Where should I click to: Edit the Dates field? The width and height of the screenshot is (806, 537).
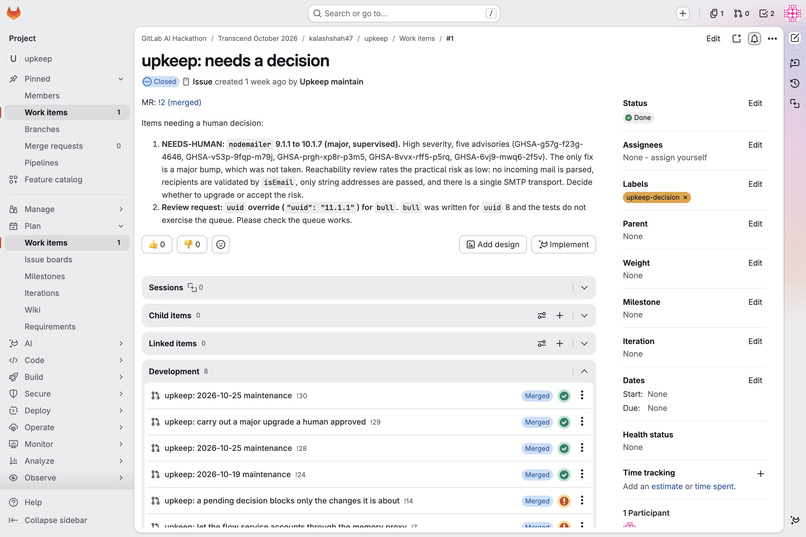[x=755, y=380]
